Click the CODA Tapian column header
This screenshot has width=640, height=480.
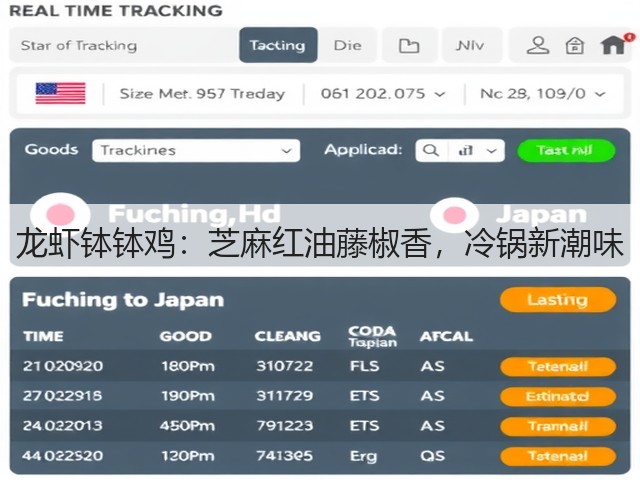tap(372, 337)
